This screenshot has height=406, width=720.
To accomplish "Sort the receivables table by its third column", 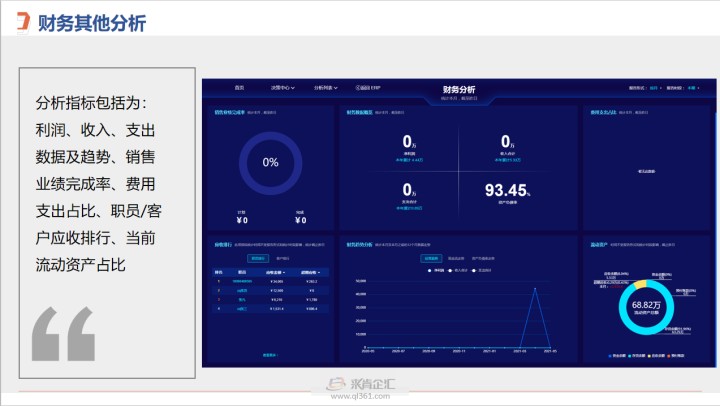I will 276,272.
